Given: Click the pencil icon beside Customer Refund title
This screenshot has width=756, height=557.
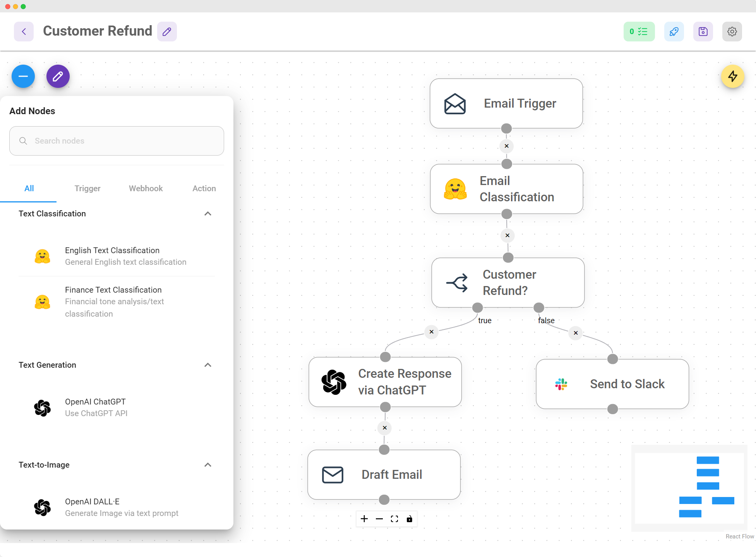Looking at the screenshot, I should click(167, 31).
